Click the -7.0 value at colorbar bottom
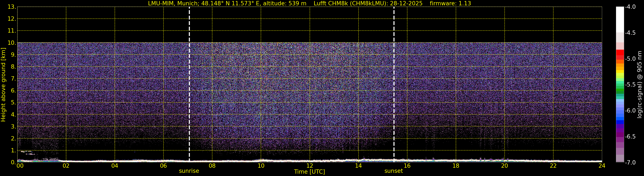The width and height of the screenshot is (644, 176). click(630, 163)
